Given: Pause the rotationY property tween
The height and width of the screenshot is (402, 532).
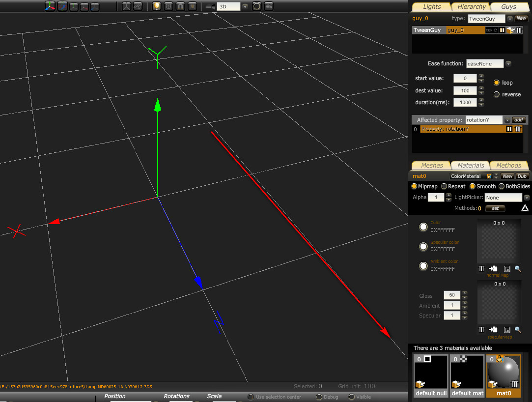Looking at the screenshot, I should [509, 129].
